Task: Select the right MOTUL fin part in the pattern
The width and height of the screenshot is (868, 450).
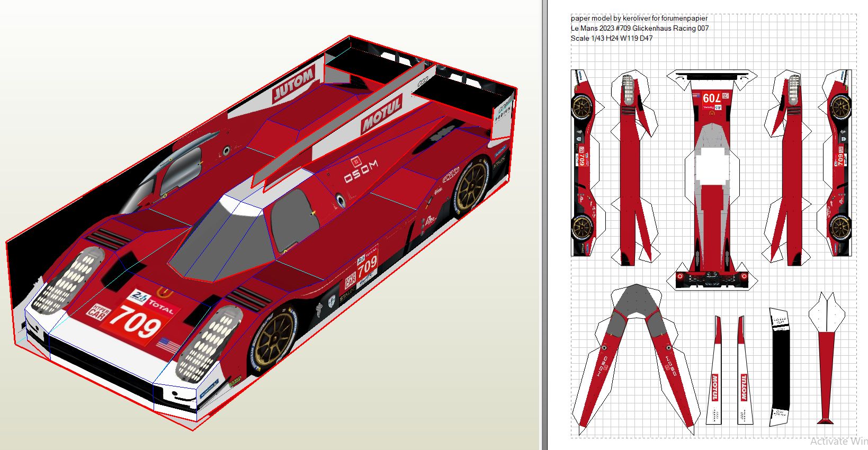Action: click(x=744, y=371)
